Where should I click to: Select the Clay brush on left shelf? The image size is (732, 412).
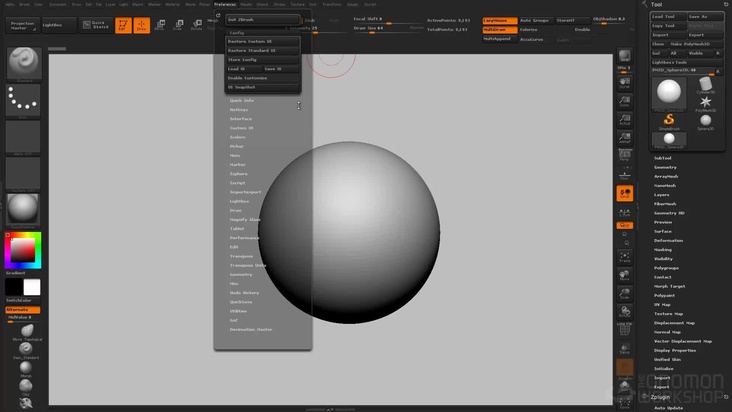click(x=26, y=387)
